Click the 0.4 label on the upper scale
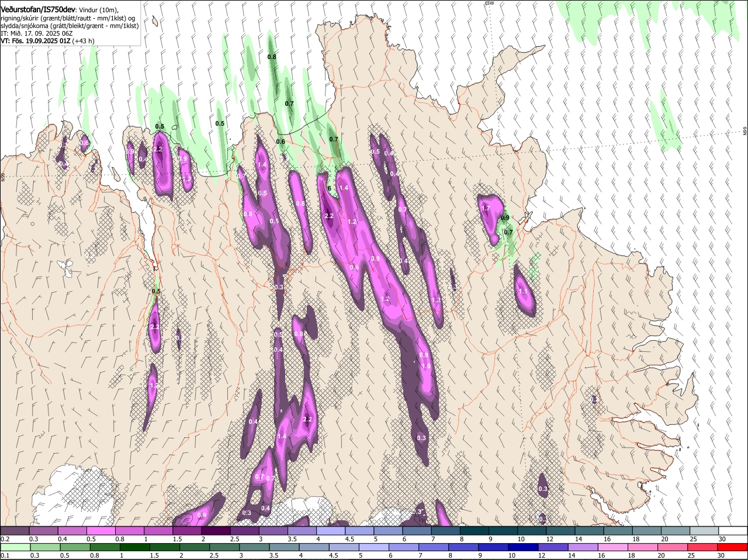 (63, 539)
